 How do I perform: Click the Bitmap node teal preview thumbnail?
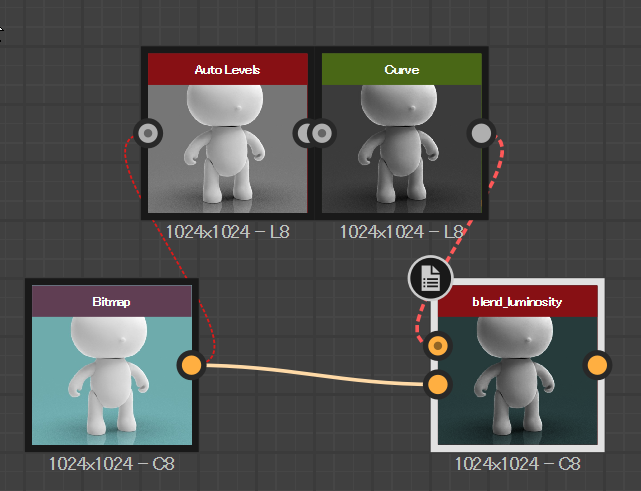coord(112,381)
